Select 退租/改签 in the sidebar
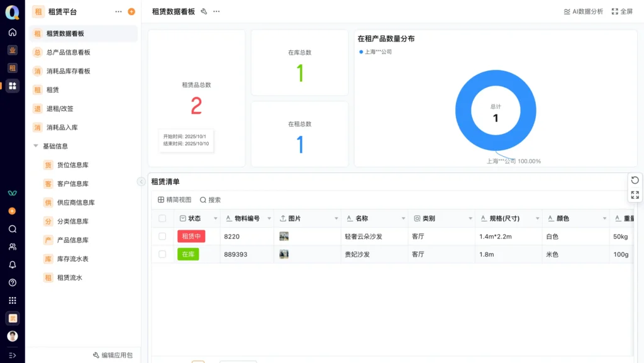 (60, 109)
